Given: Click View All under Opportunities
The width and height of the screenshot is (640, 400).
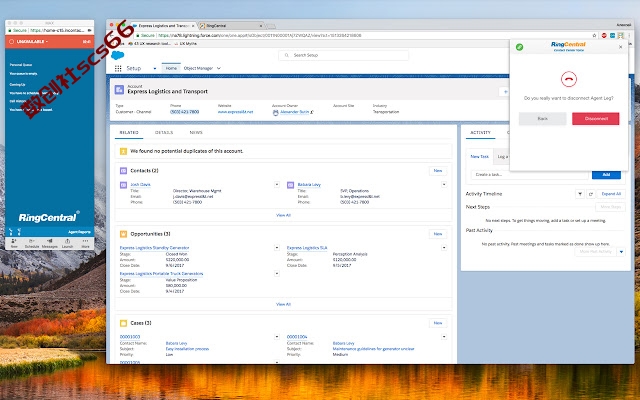Looking at the screenshot, I should point(283,304).
